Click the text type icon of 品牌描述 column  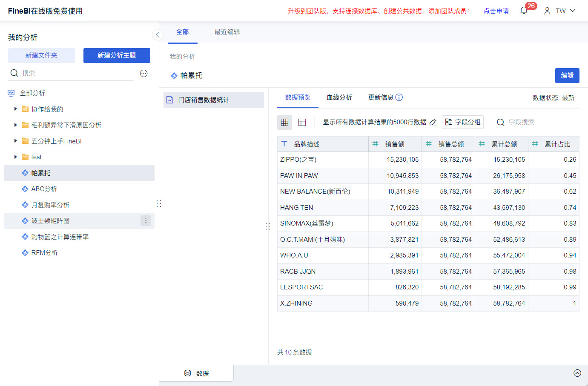[x=284, y=144]
